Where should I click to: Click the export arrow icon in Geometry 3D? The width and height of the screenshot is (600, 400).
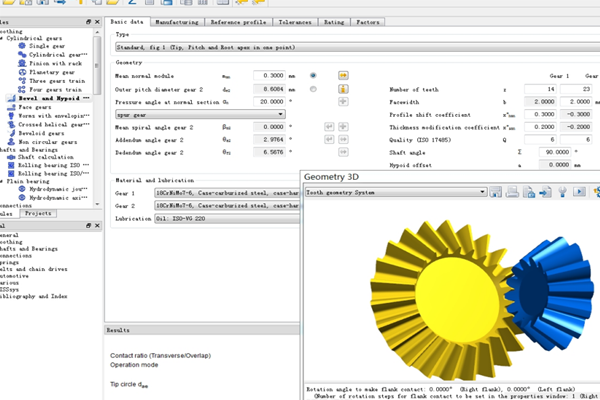click(545, 192)
